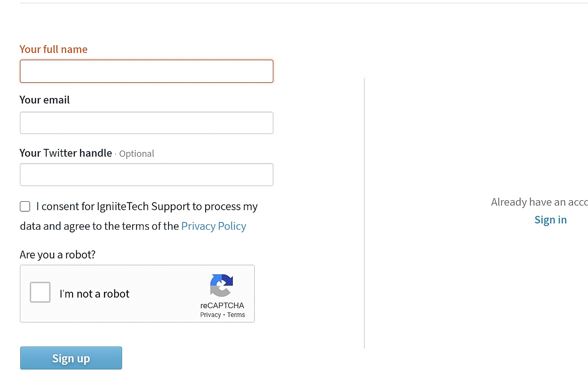Click the I'm not a robot text
This screenshot has width=588, height=392.
[95, 294]
